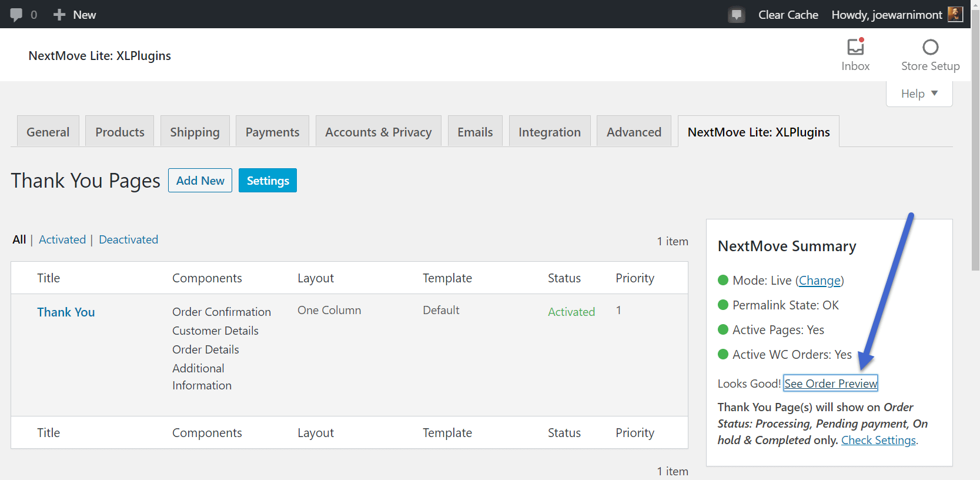Open the Store Setup circle icon
Image resolution: width=980 pixels, height=480 pixels.
pyautogui.click(x=931, y=47)
